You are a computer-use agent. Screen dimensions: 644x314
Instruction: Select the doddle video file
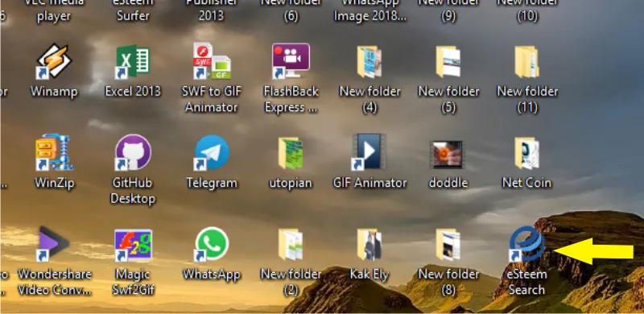[447, 155]
